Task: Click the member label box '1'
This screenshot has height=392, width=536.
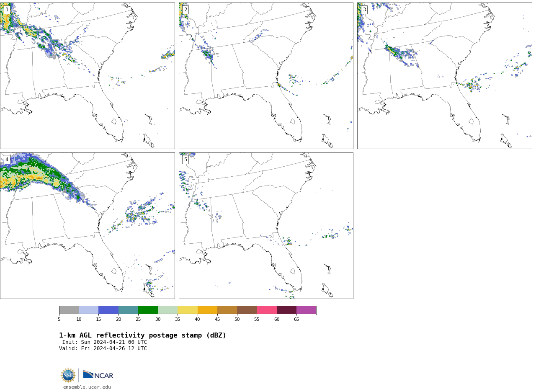Action: point(7,10)
